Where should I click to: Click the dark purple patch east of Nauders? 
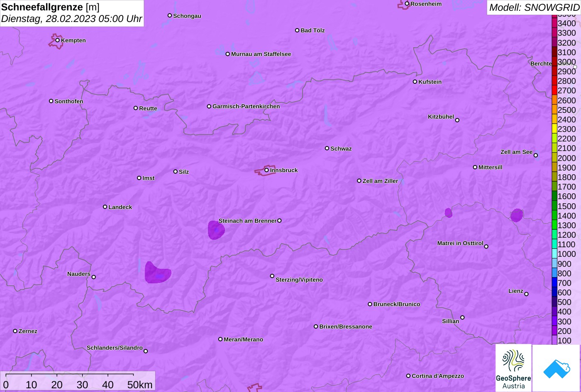pyautogui.click(x=157, y=273)
